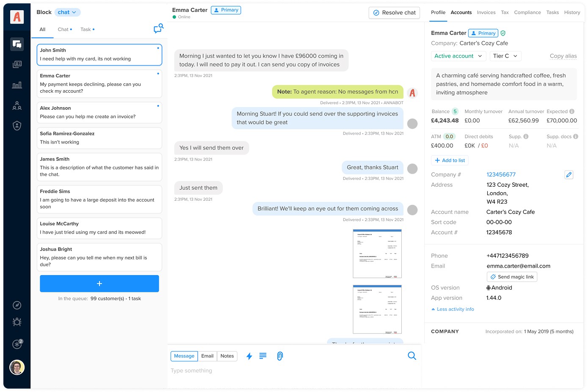Open the team hierarchy sidebar icon
Image resolution: width=588 pixels, height=392 pixels.
[x=17, y=105]
